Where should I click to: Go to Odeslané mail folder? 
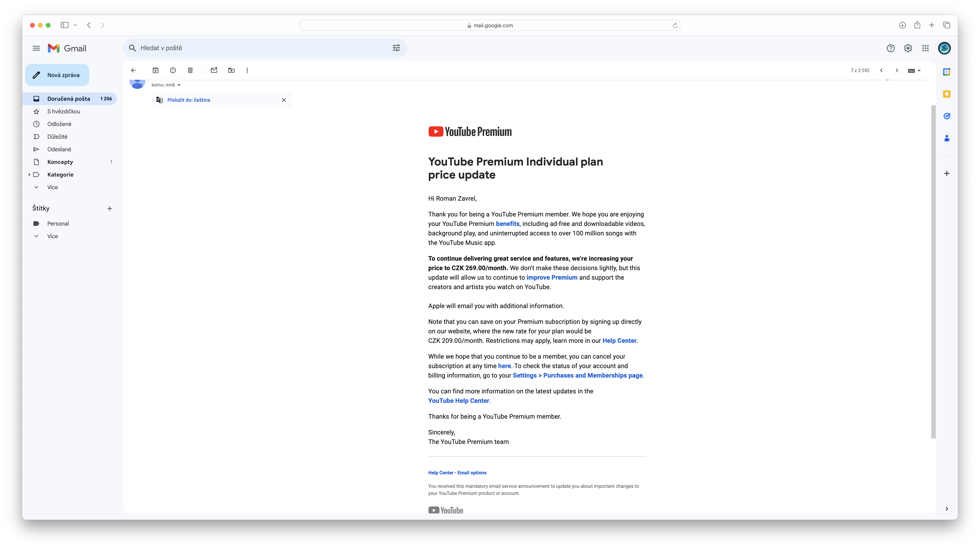pyautogui.click(x=59, y=149)
